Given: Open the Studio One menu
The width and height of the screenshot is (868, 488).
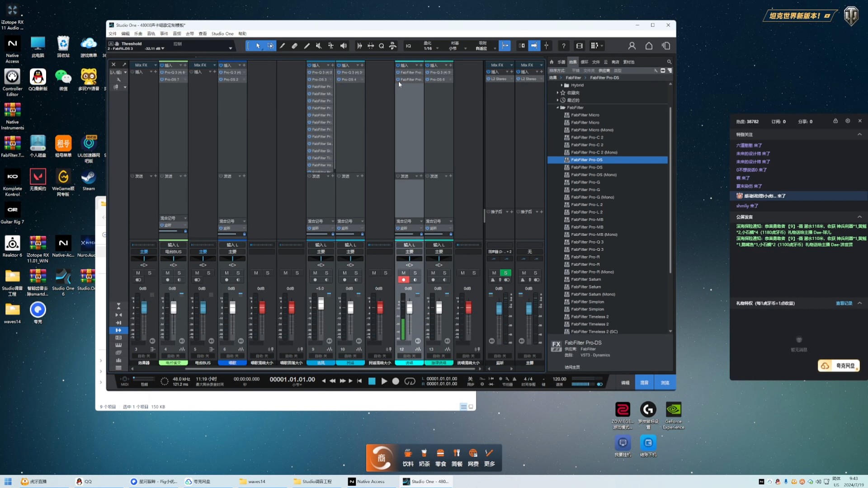Looking at the screenshot, I should coord(222,34).
